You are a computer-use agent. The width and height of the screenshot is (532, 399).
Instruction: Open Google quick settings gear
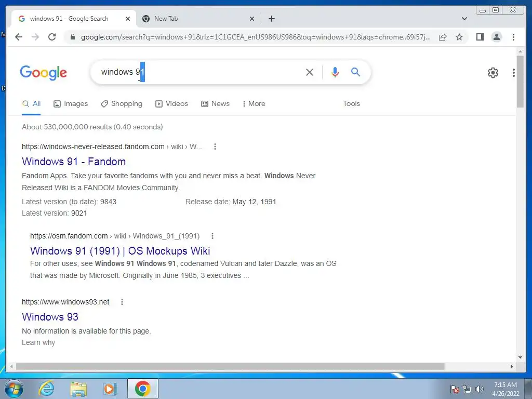493,72
